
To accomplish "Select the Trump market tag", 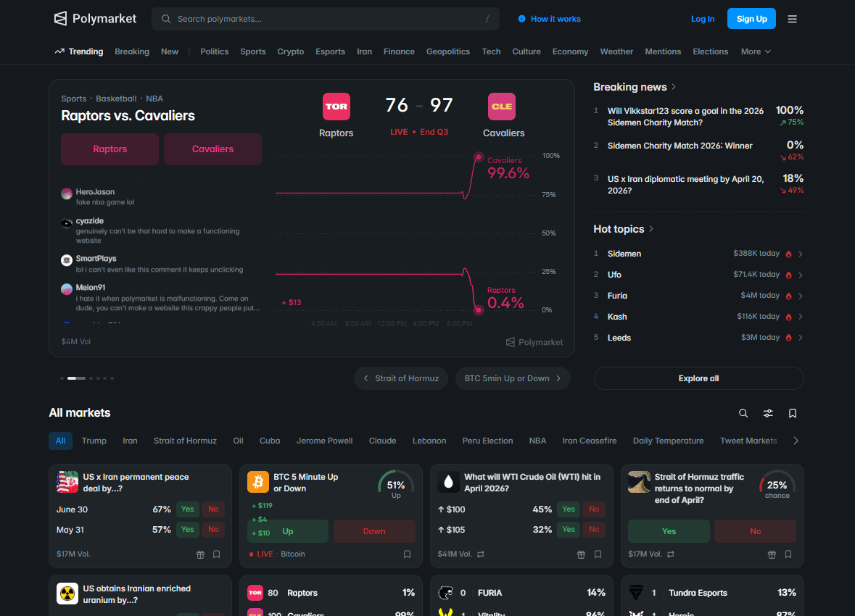I will [94, 441].
